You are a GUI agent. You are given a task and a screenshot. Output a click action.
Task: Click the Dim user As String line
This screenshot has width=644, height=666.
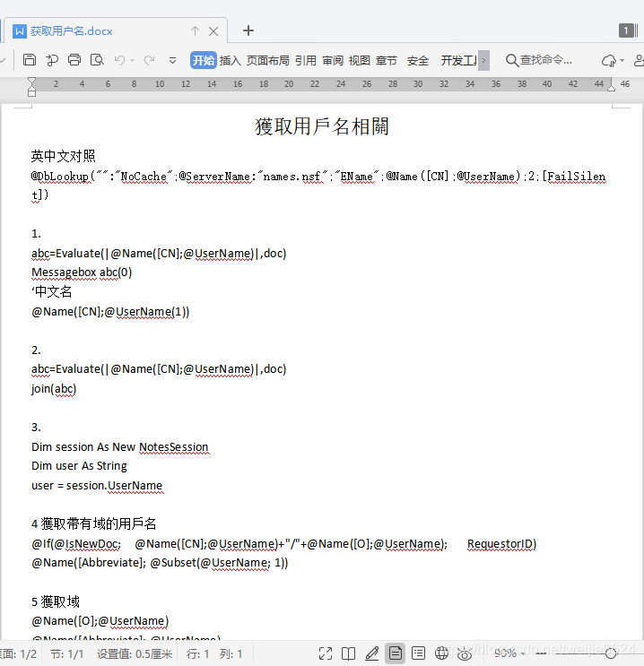(79, 466)
